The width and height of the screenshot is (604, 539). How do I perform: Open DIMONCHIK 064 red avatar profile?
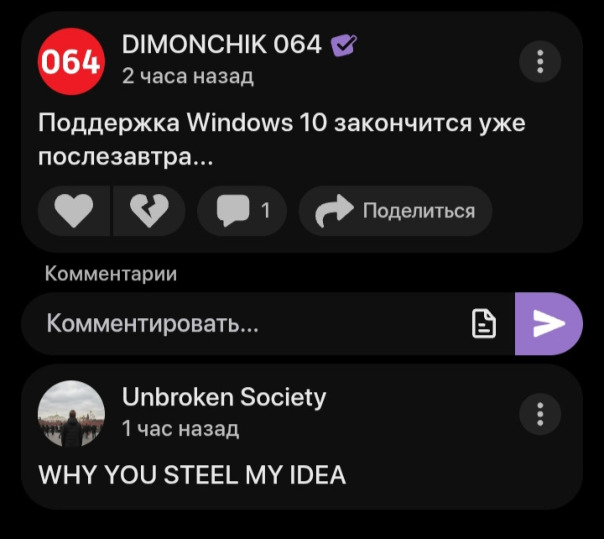coord(71,62)
